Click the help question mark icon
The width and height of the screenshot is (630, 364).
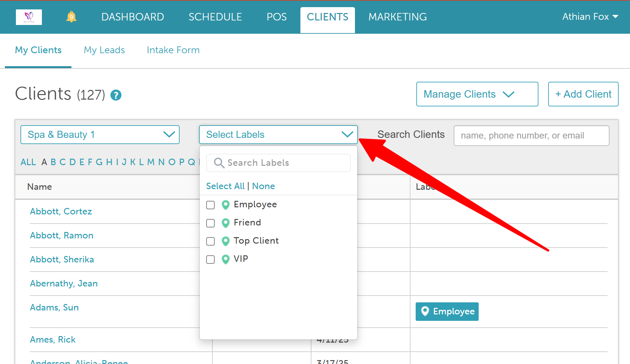coord(116,95)
